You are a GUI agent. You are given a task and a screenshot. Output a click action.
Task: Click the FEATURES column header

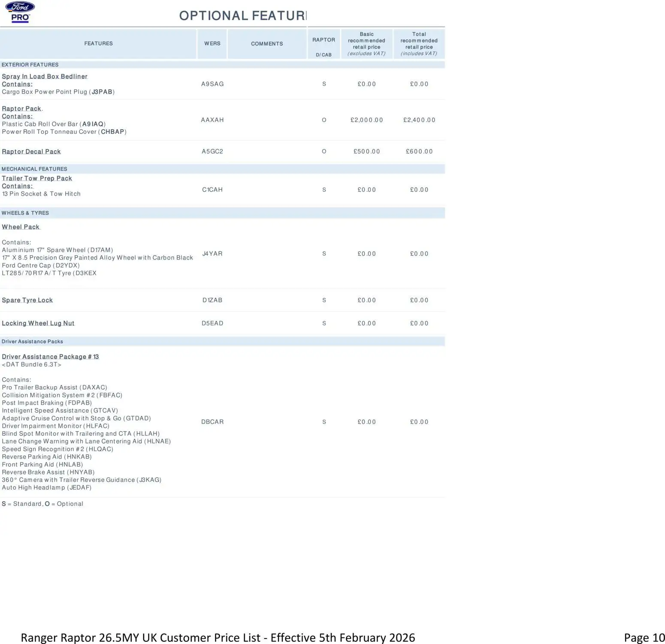pyautogui.click(x=98, y=44)
